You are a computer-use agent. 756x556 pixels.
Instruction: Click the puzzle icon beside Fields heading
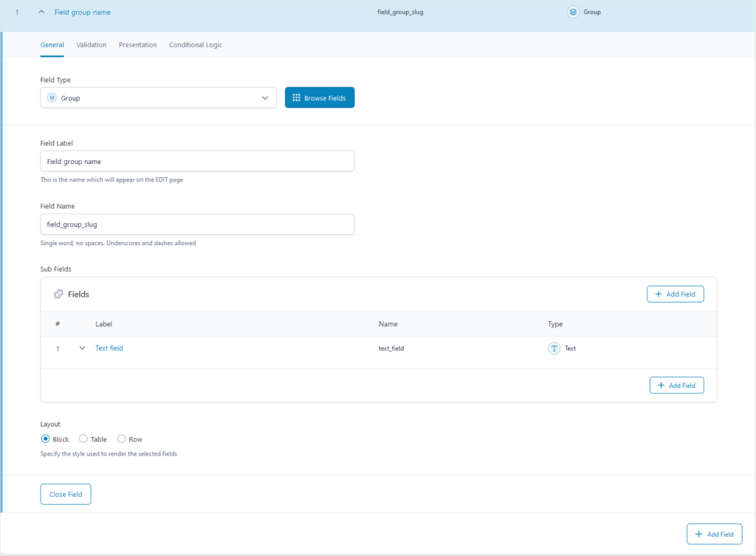pos(58,294)
